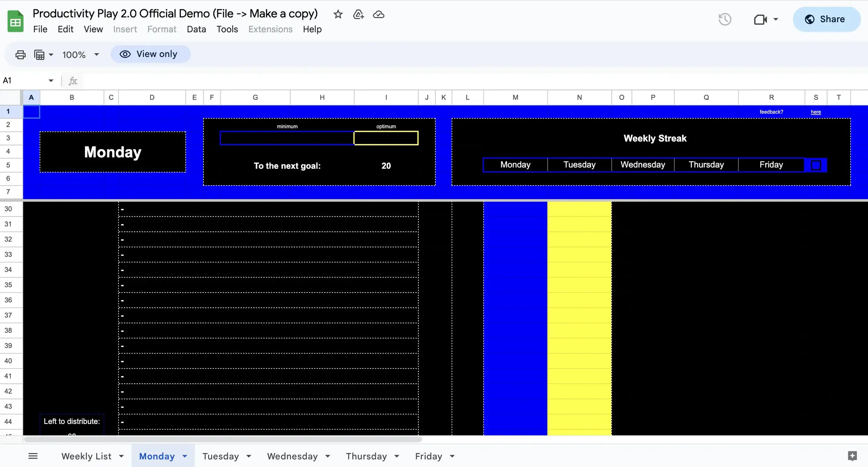Click Tuesday in Weekly Streak row
Viewport: 868px width, 467px height.
579,165
